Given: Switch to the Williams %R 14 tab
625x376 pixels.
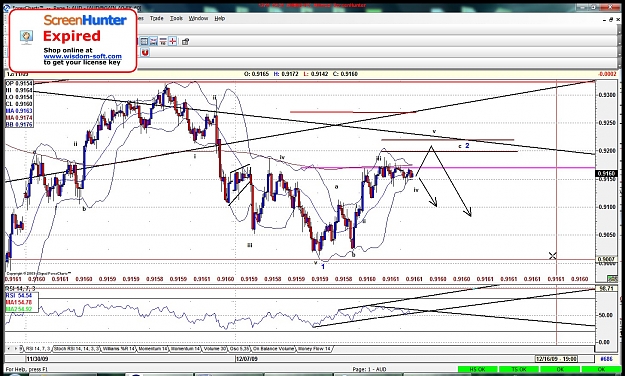Looking at the screenshot, I should 118,349.
